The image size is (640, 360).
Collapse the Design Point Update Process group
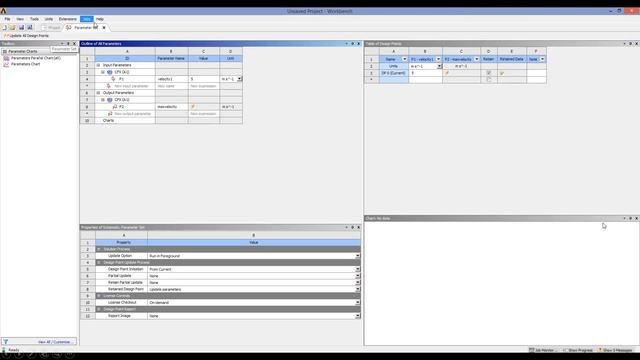coord(99,262)
